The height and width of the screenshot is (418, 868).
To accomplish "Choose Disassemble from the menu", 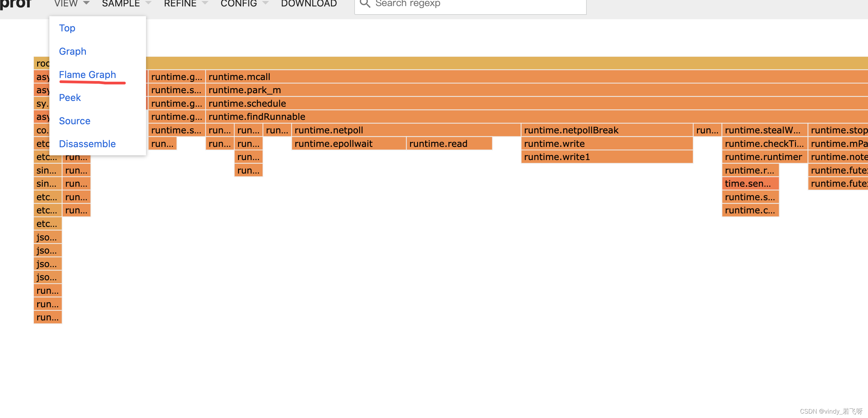I will coord(87,144).
